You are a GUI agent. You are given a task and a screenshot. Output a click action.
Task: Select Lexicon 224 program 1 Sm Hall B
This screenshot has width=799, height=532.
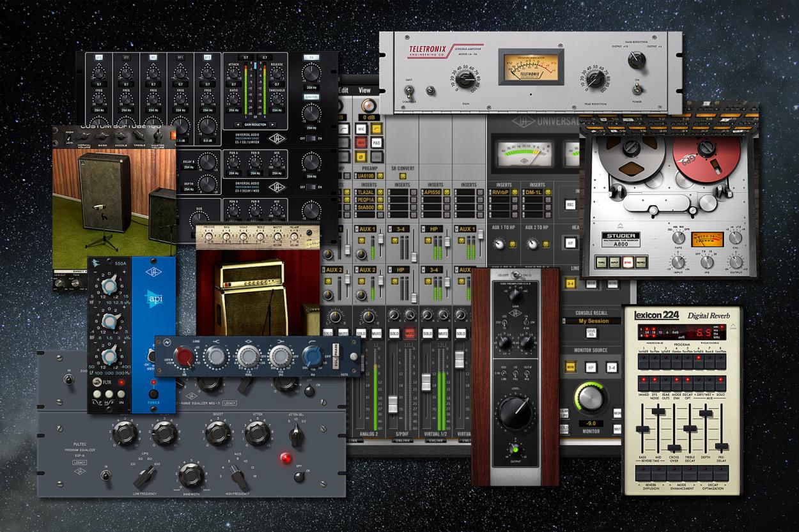[642, 362]
